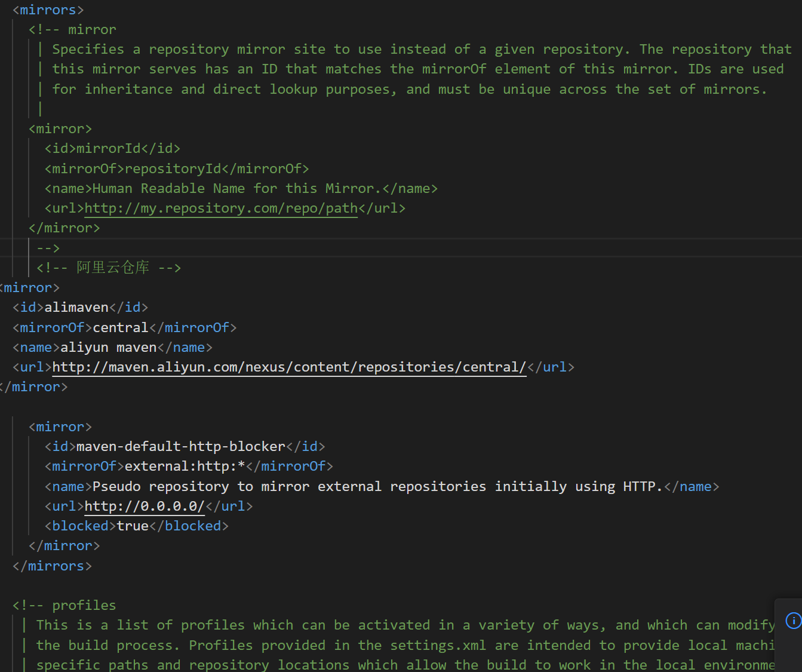Click the 'central' mirrorOf value text

coord(120,327)
